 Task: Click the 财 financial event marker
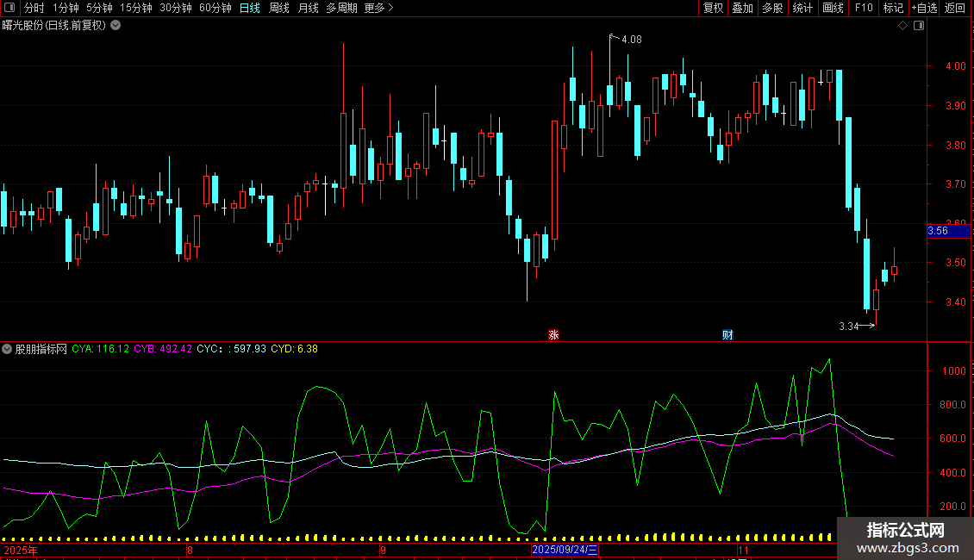[727, 334]
